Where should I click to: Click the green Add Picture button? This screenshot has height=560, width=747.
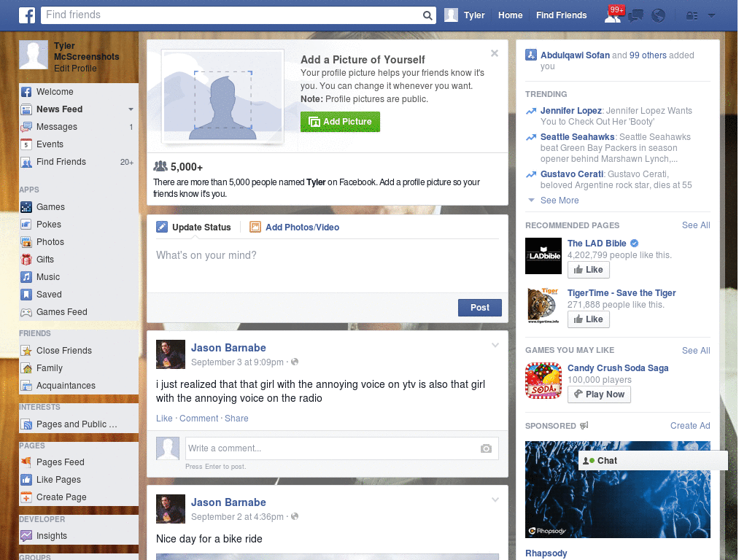pos(340,122)
